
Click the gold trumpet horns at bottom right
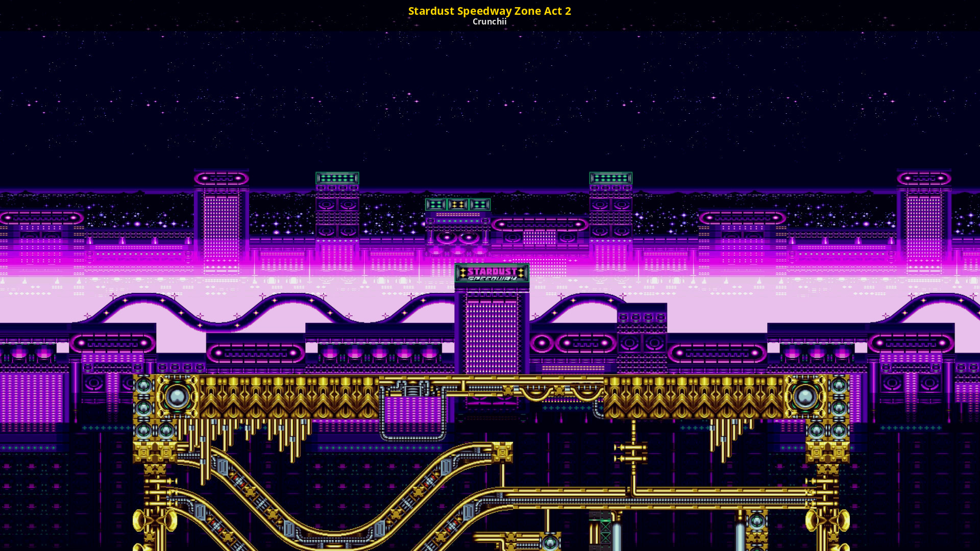click(x=827, y=520)
